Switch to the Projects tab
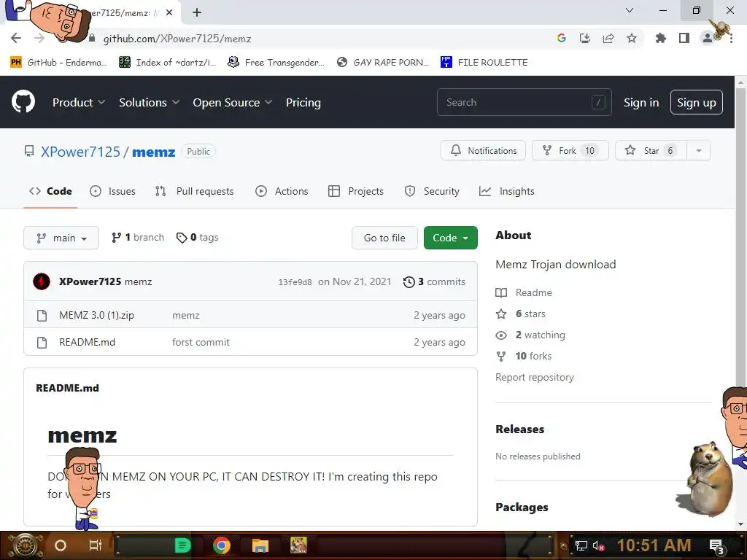Screen dimensions: 747x560 point(356,192)
